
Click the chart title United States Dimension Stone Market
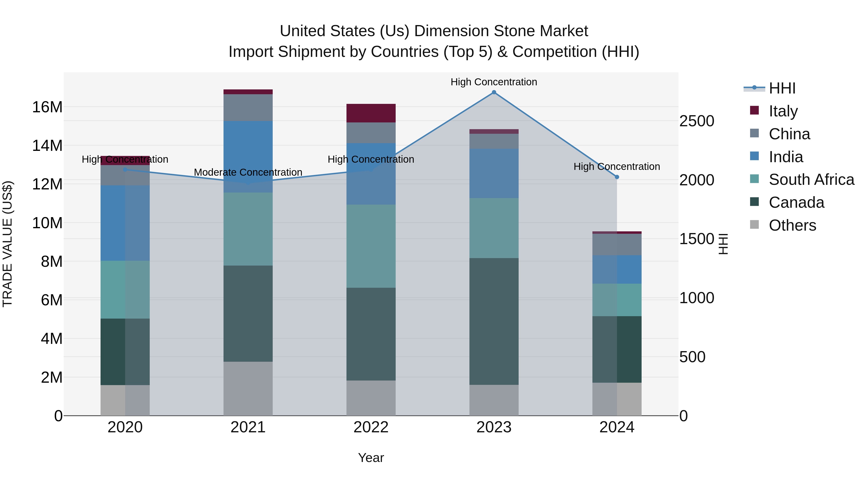click(x=434, y=31)
